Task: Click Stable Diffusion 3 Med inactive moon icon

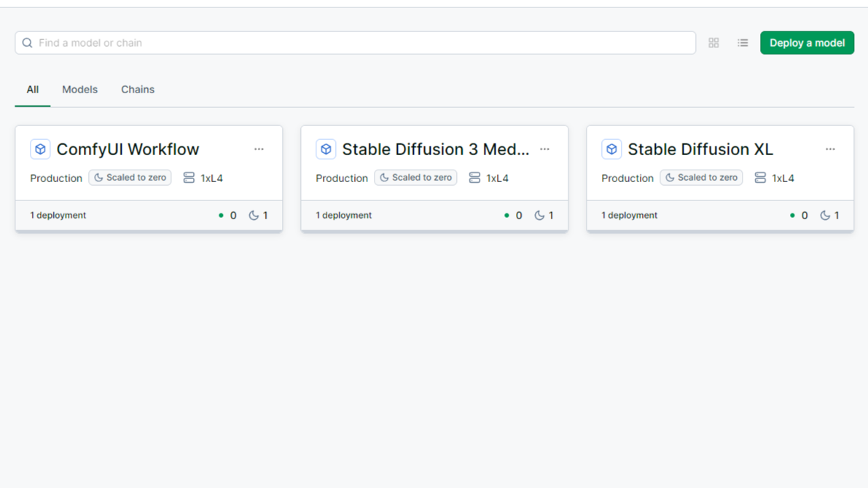Action: (x=539, y=215)
